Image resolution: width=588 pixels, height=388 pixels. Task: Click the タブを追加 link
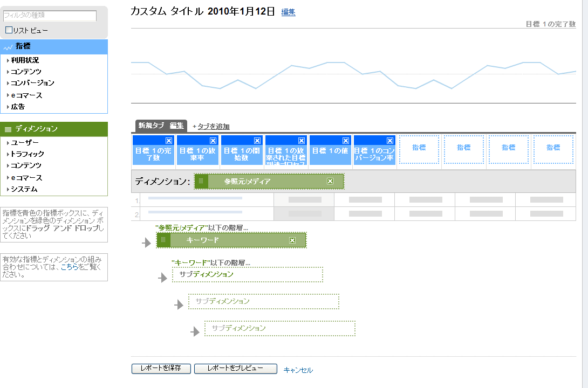pos(213,127)
